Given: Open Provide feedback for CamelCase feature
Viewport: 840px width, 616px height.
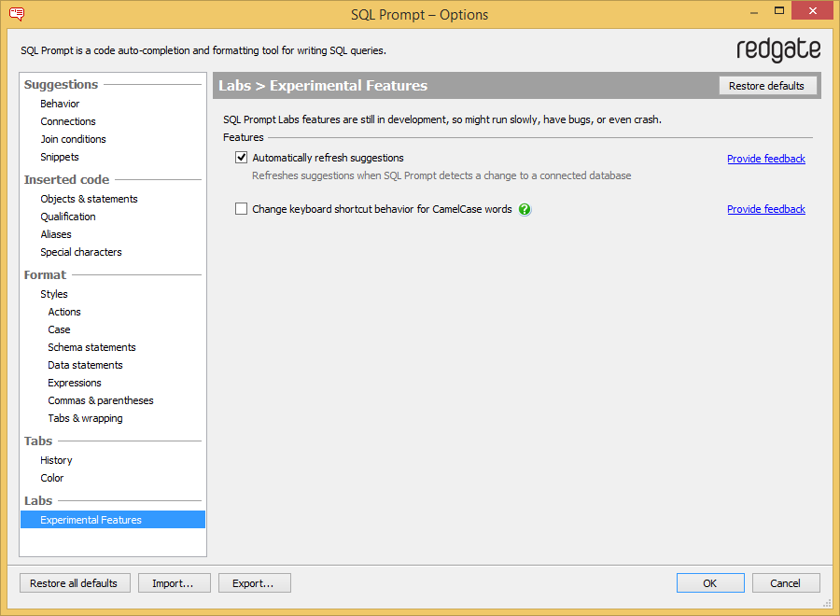Looking at the screenshot, I should click(765, 208).
